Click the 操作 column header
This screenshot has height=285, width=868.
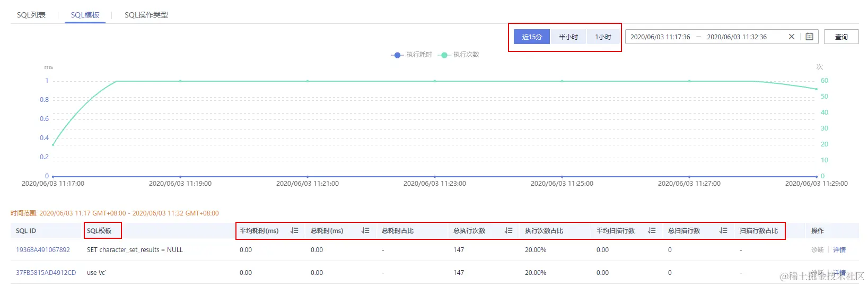point(817,230)
